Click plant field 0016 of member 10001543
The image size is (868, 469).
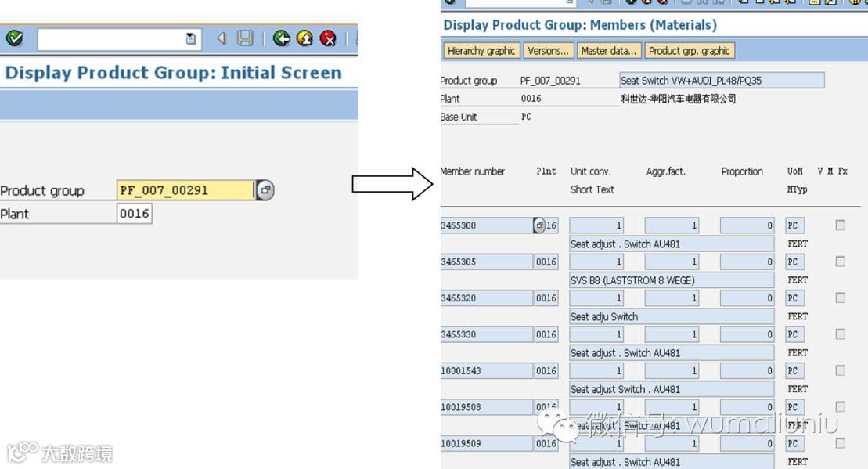pyautogui.click(x=546, y=371)
